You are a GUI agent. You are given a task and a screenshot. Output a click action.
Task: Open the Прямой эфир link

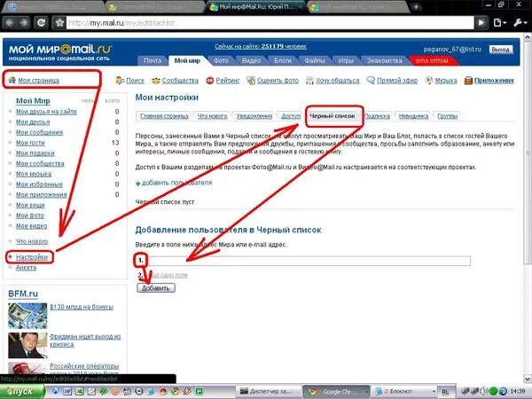[x=397, y=81]
